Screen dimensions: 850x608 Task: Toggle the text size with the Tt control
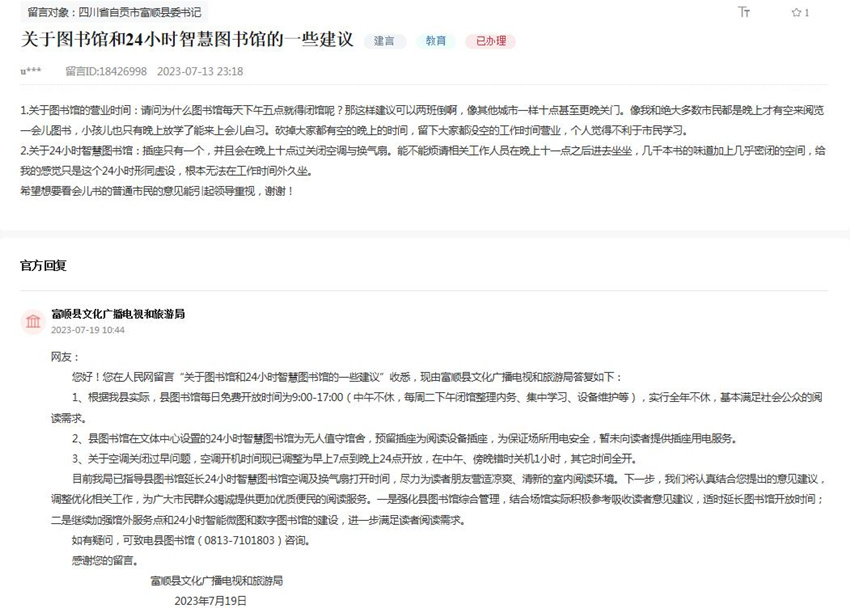tap(746, 12)
